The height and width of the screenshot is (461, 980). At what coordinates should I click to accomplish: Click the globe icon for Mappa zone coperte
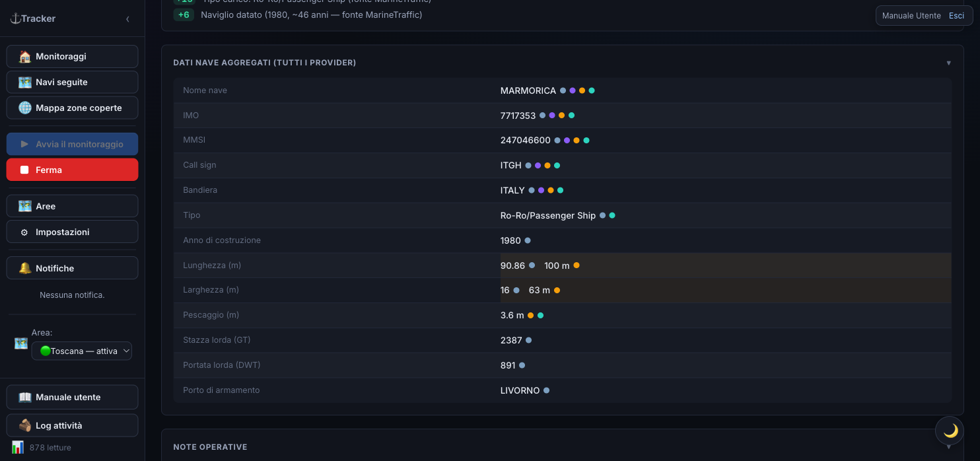pyautogui.click(x=25, y=108)
